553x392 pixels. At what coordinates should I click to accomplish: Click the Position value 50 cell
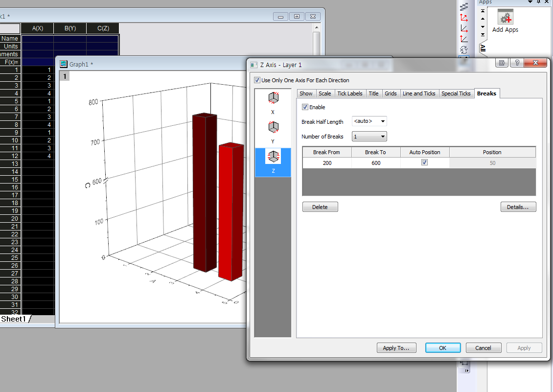[492, 163]
